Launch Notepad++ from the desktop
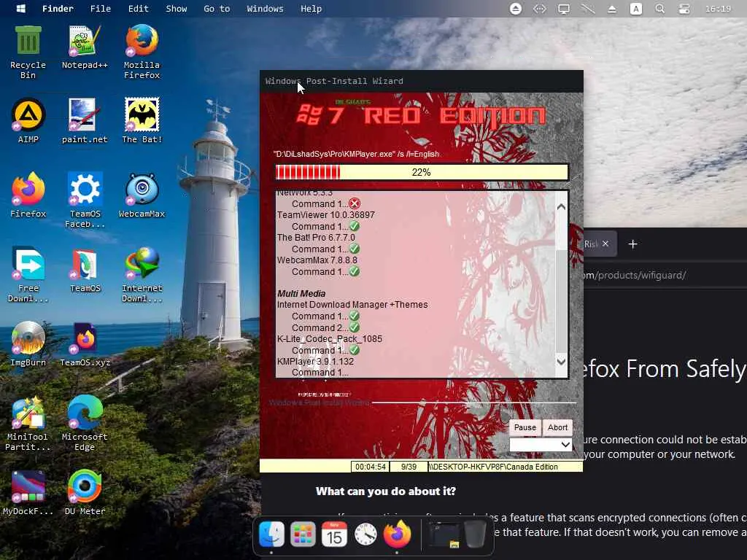This screenshot has height=560, width=747. point(85,47)
